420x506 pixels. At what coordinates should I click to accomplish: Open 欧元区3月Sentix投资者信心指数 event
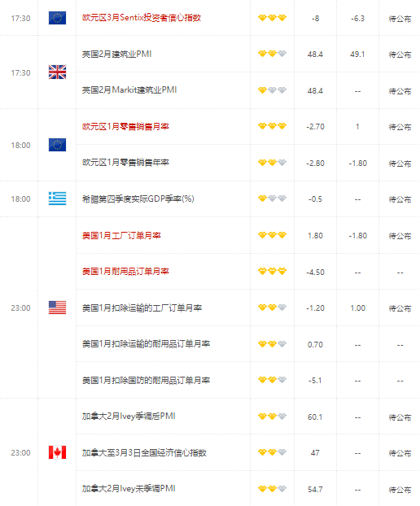[x=142, y=18]
